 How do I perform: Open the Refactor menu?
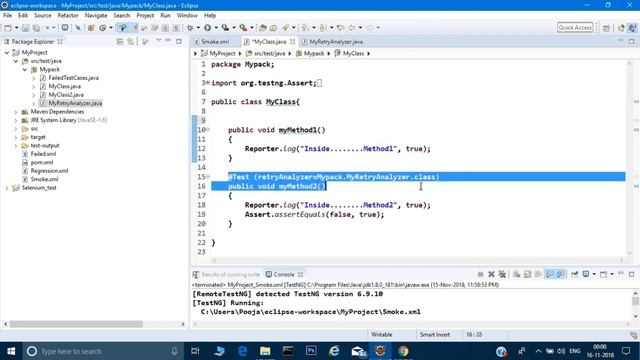[68, 16]
